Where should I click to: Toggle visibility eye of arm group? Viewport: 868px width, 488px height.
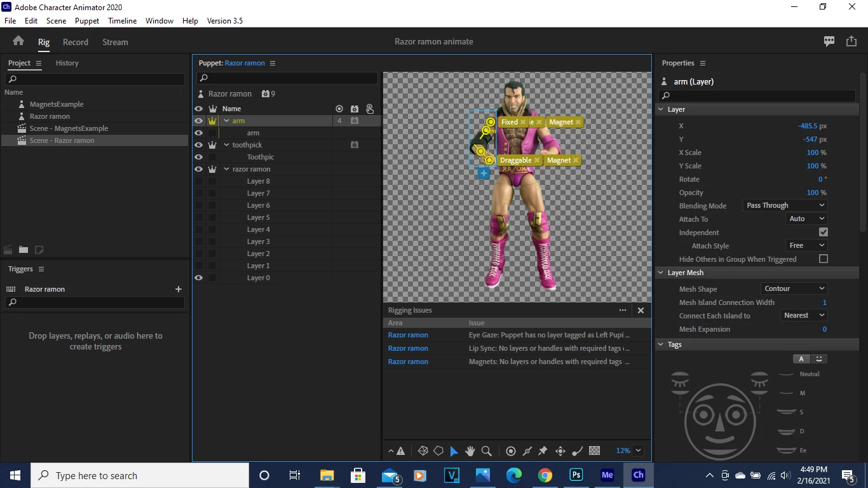pos(199,121)
